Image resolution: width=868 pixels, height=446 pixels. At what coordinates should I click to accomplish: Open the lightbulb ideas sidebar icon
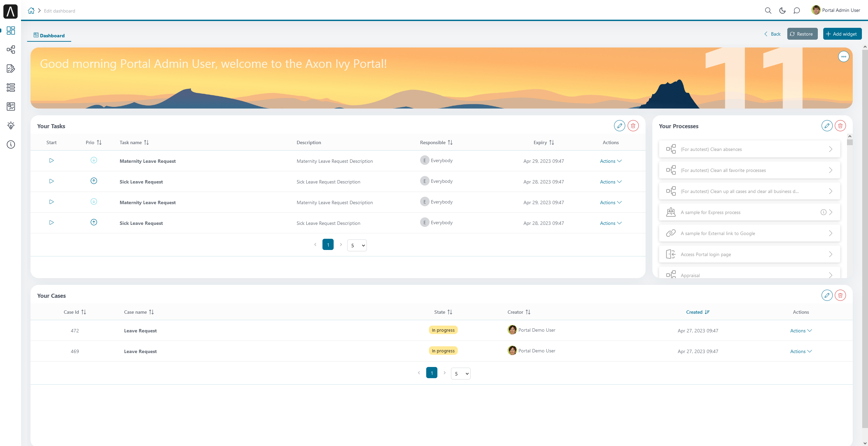tap(11, 125)
